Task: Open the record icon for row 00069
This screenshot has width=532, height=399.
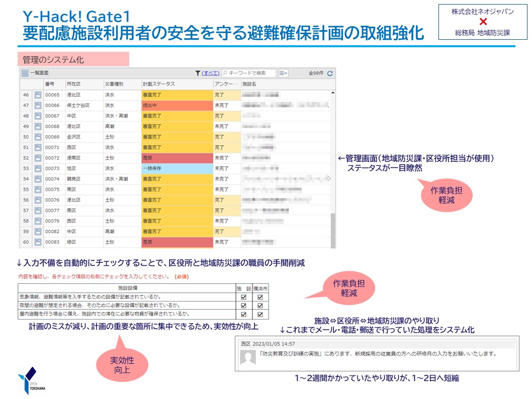Action: point(38,137)
